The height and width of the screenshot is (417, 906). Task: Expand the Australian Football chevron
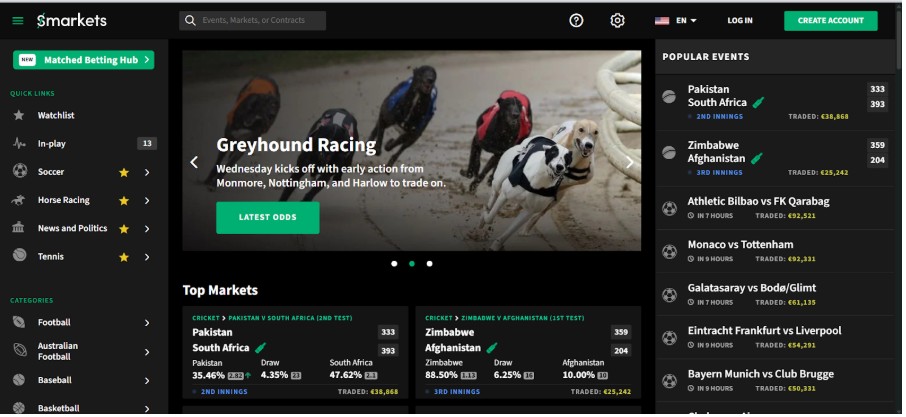(x=147, y=352)
